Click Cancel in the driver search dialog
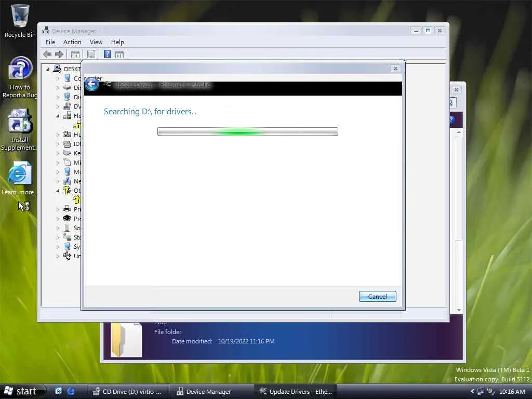This screenshot has height=399, width=532. pyautogui.click(x=377, y=297)
